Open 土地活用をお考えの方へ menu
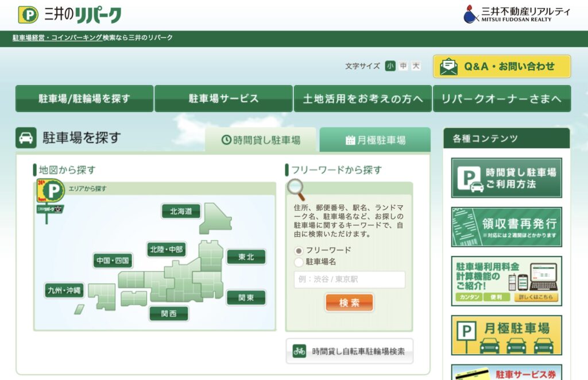588x380 pixels. 363,98
